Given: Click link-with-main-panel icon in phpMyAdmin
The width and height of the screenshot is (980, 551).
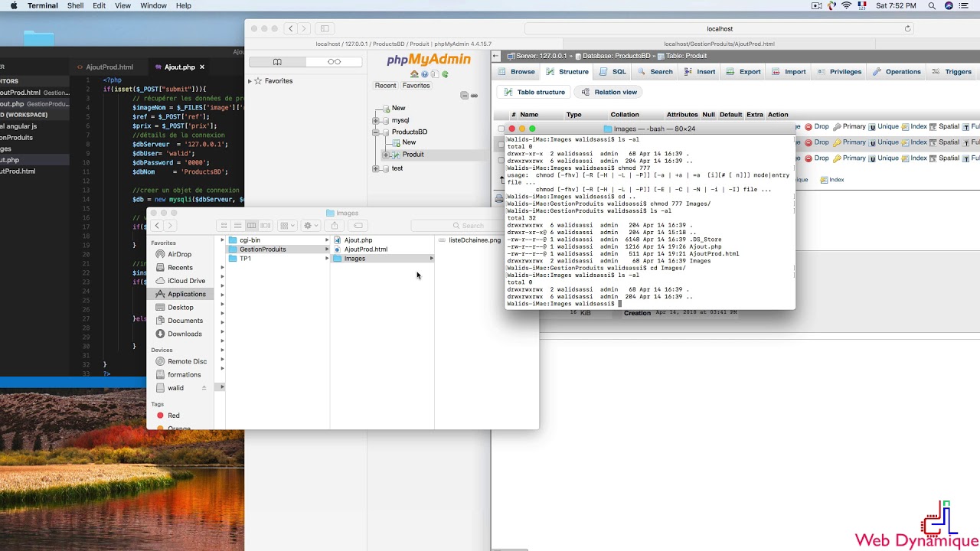Looking at the screenshot, I should coord(474,96).
